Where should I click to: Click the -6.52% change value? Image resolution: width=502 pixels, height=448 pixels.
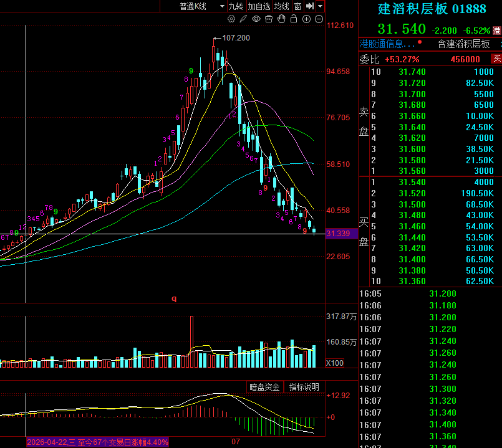[476, 31]
